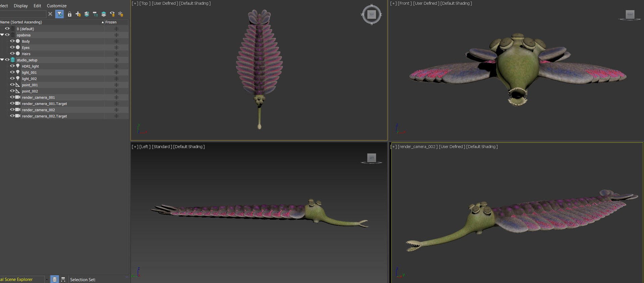
Task: Open Top viewport Default Shading menu
Action: [195, 3]
